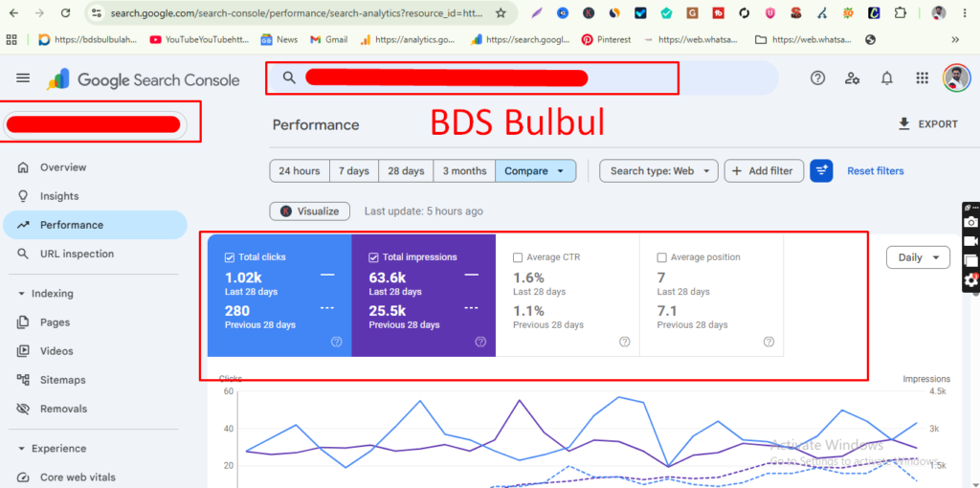Screen dimensions: 980x488
Task: Go back in browser history
Action: click(x=13, y=12)
